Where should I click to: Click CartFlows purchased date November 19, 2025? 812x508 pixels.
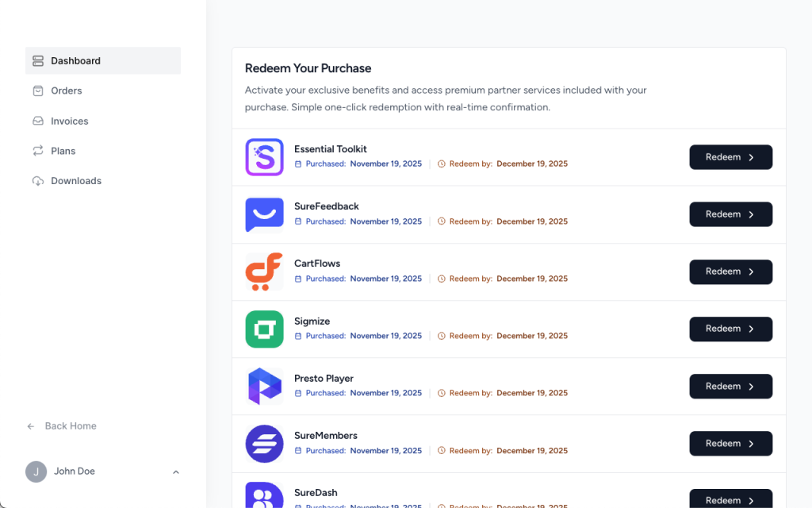point(386,279)
